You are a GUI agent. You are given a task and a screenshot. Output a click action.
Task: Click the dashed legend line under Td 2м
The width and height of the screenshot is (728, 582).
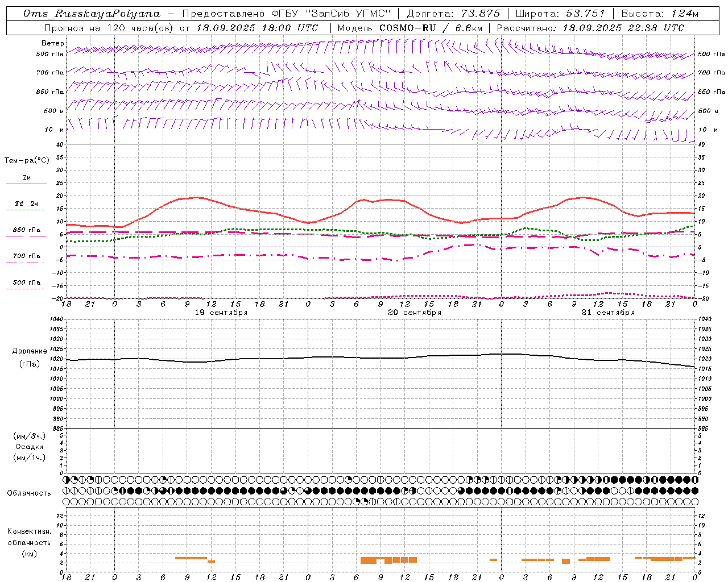tap(25, 210)
